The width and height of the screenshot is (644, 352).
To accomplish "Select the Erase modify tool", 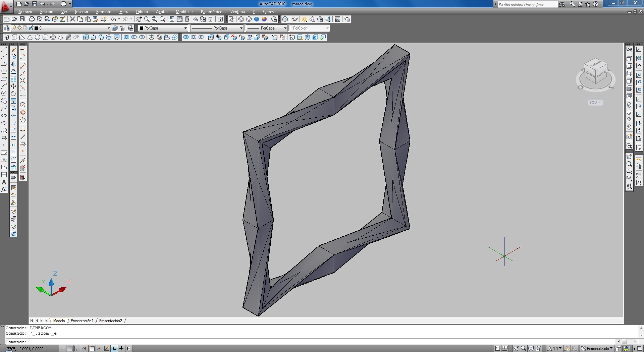I will pyautogui.click(x=13, y=49).
